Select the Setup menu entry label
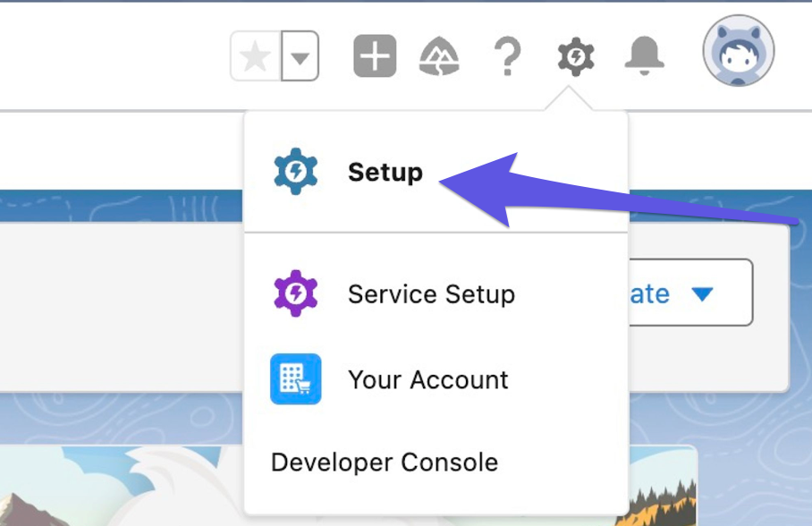This screenshot has width=812, height=526. point(385,172)
